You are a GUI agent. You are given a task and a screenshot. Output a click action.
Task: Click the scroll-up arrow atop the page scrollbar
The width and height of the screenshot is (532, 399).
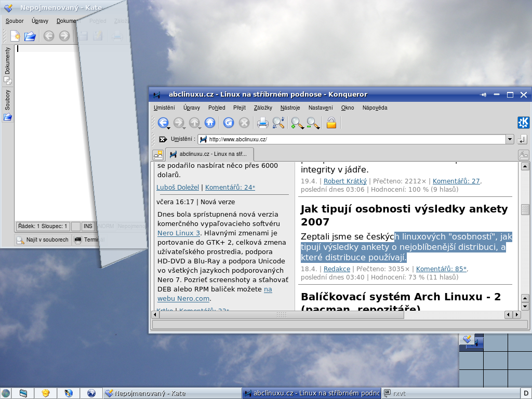pos(525,166)
